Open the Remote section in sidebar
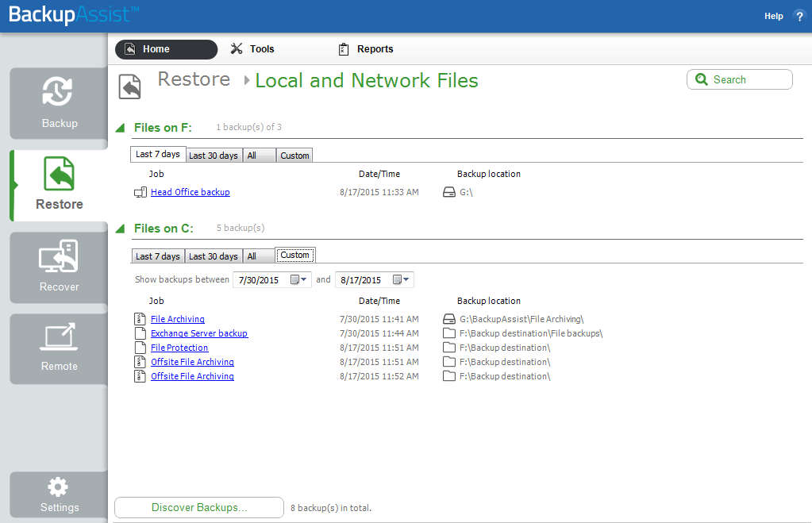The image size is (812, 523). (x=59, y=348)
